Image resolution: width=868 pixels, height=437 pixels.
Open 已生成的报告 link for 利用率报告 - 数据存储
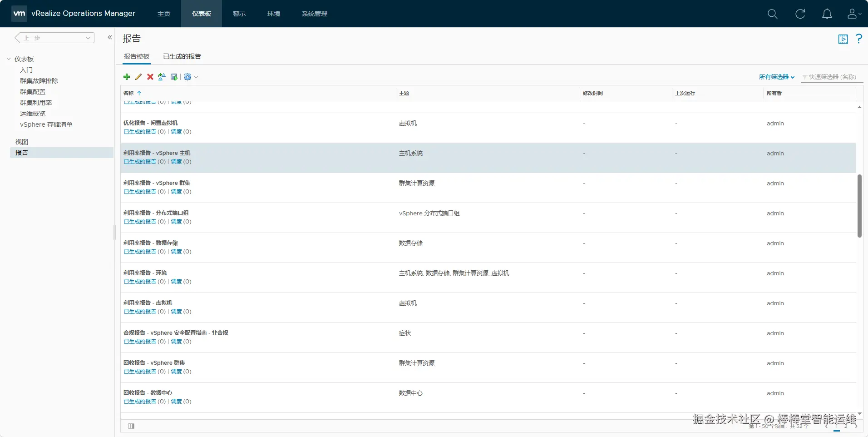(x=140, y=252)
